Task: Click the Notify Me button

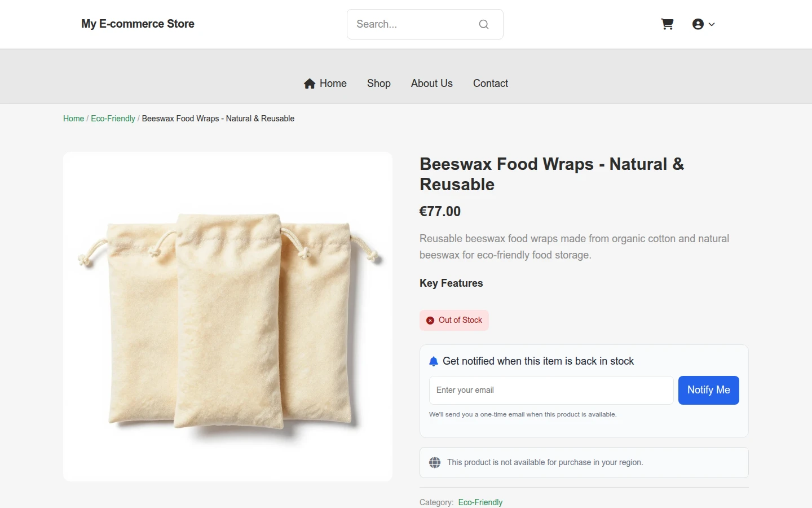Action: click(709, 390)
